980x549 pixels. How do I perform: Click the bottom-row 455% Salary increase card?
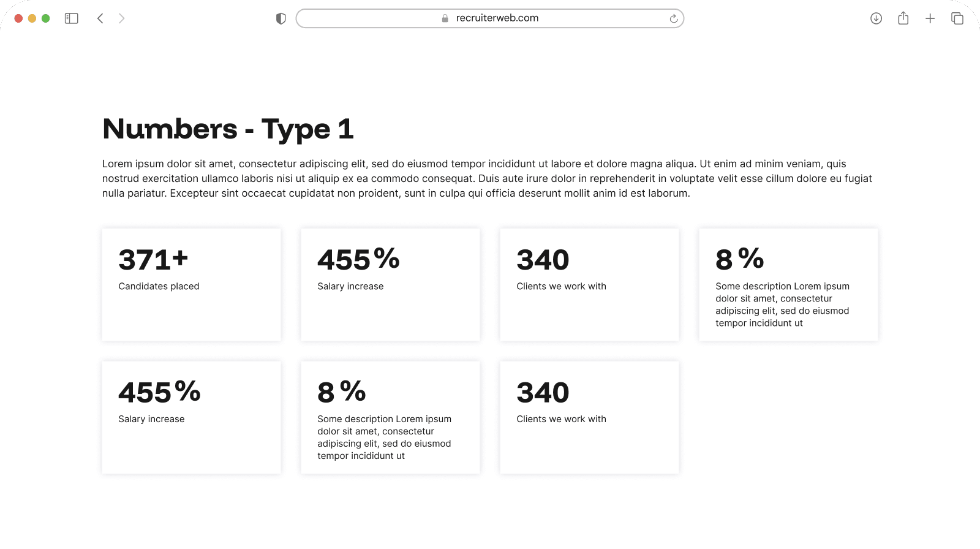click(x=191, y=417)
